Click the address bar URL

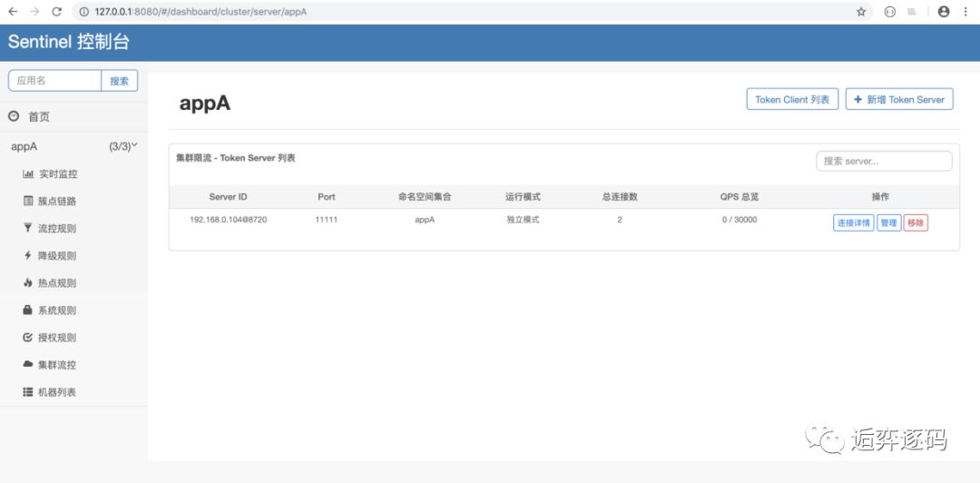(201, 11)
